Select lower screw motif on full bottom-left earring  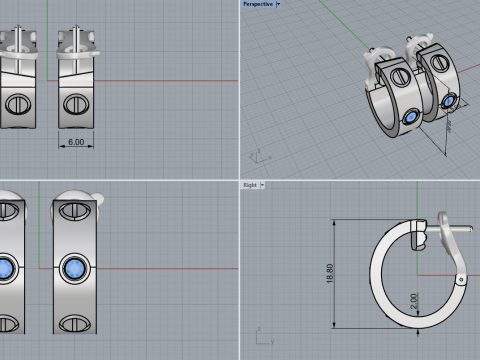tap(74, 324)
